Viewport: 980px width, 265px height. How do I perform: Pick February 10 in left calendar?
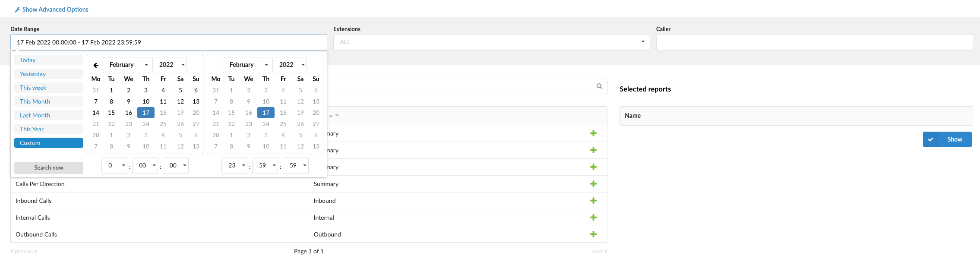coord(146,101)
